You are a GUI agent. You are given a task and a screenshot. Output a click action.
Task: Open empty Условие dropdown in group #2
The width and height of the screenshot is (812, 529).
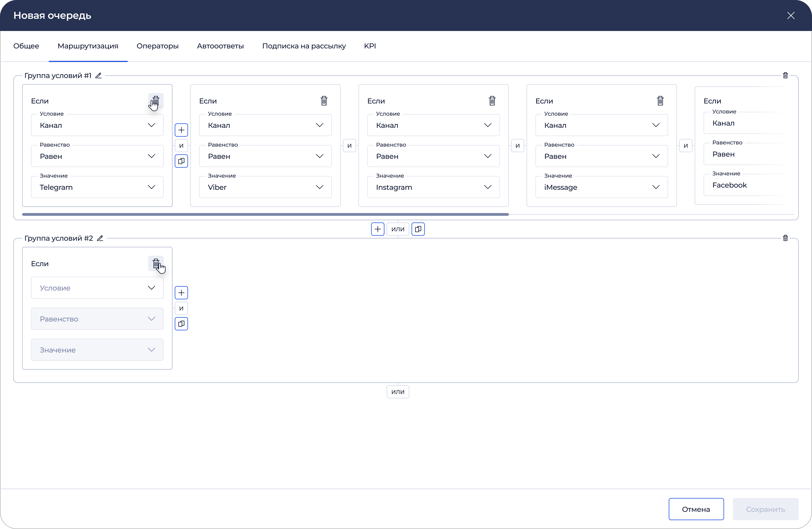point(97,288)
